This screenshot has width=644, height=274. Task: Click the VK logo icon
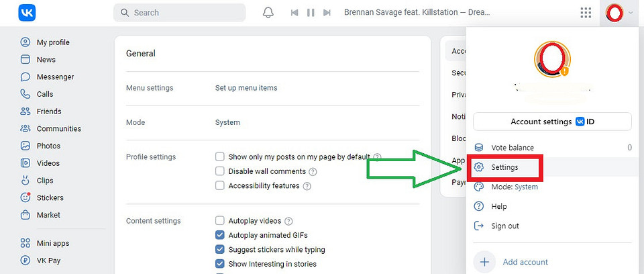pos(28,13)
